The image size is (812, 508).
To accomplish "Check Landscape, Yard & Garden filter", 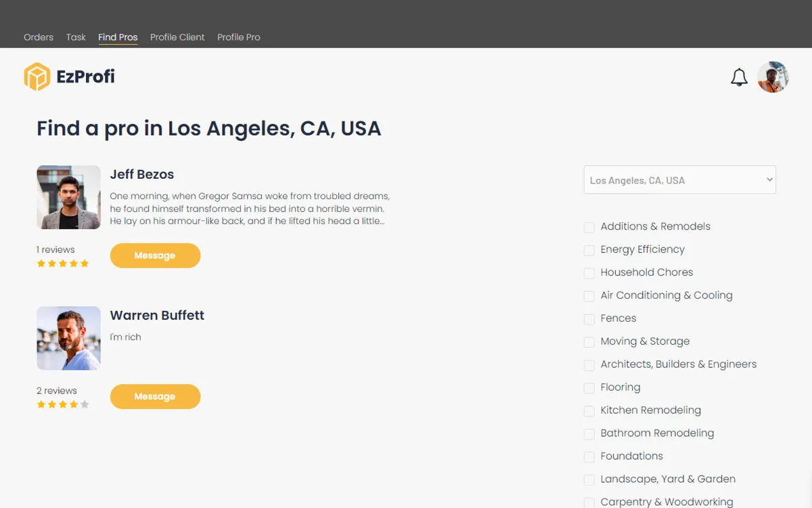I will pyautogui.click(x=589, y=480).
